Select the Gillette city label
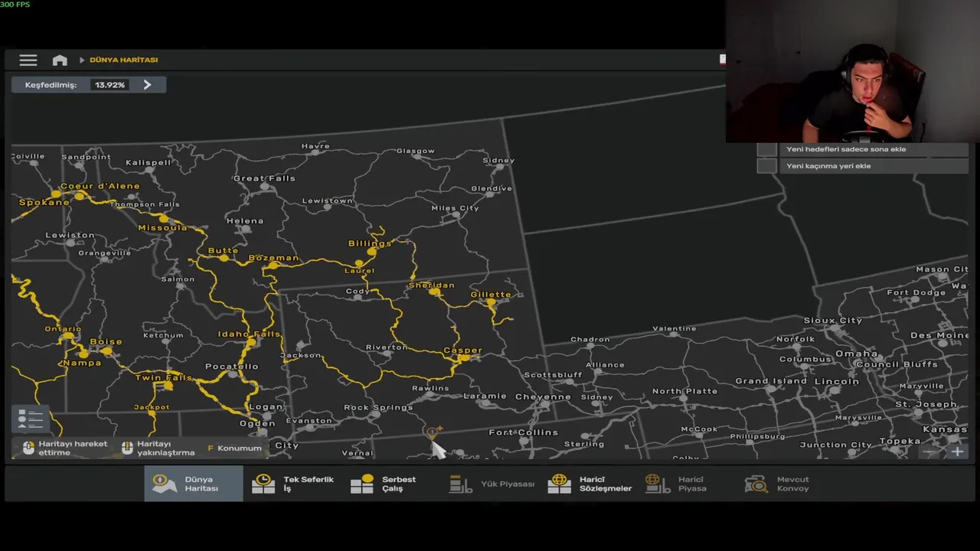This screenshot has height=551, width=980. click(491, 295)
